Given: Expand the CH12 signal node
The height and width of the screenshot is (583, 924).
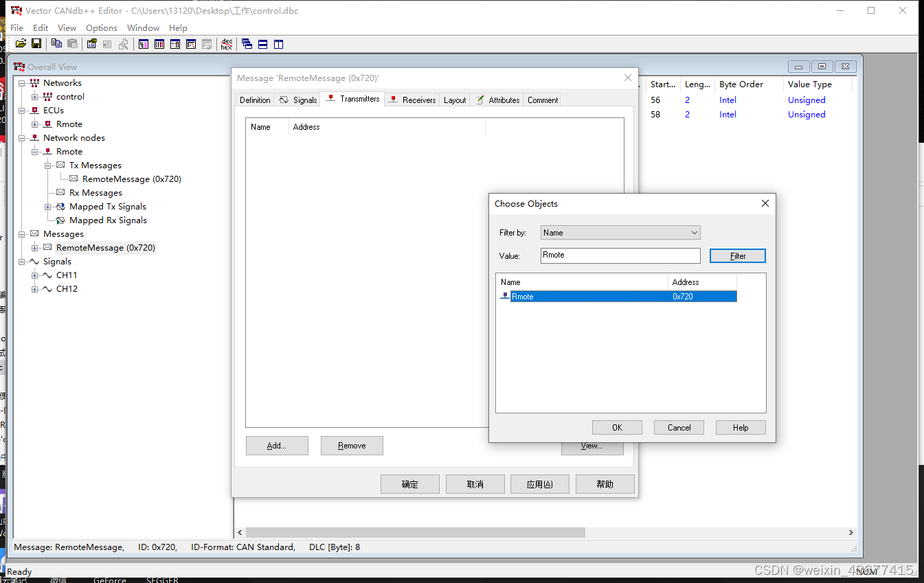Looking at the screenshot, I should pyautogui.click(x=34, y=289).
